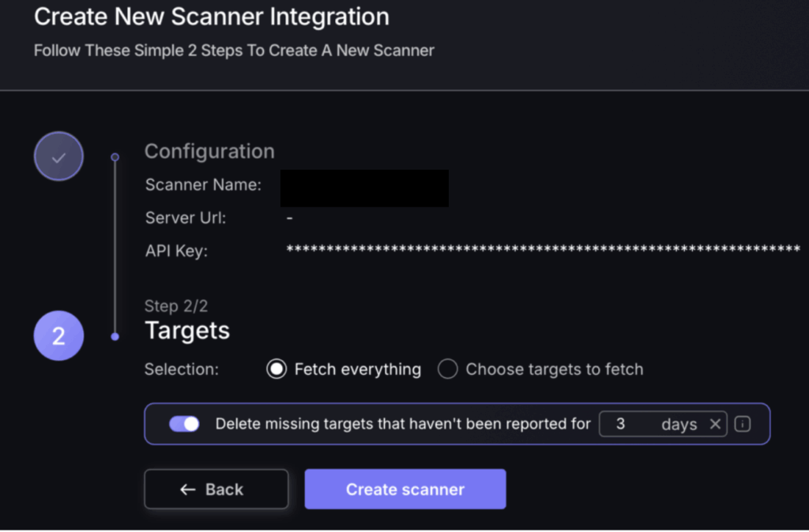Click the completed step one checkmark circle

pyautogui.click(x=58, y=157)
